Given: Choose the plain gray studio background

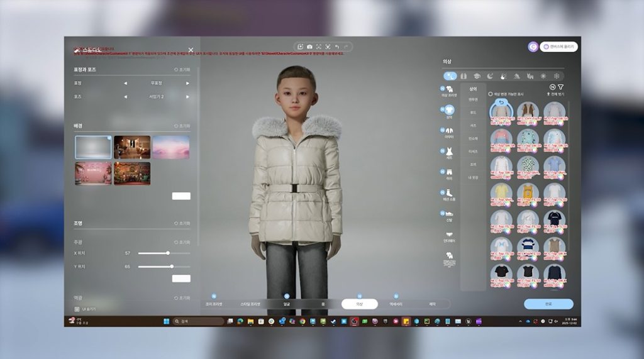Looking at the screenshot, I should (93, 147).
